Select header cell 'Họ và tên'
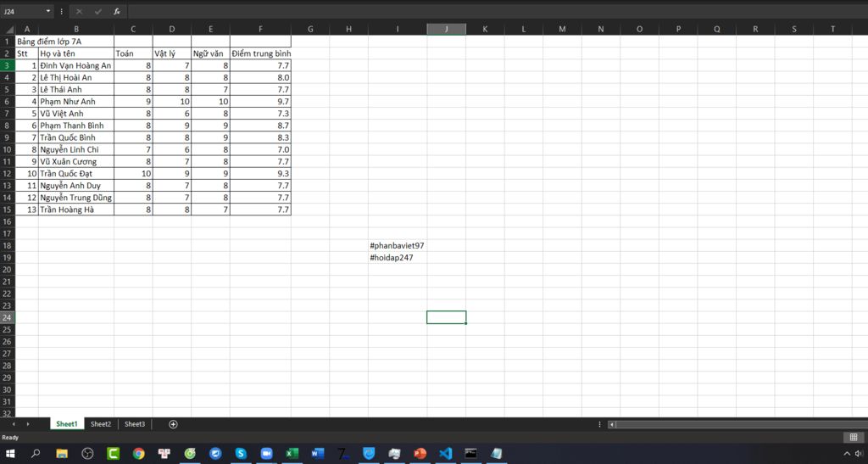 [75, 53]
